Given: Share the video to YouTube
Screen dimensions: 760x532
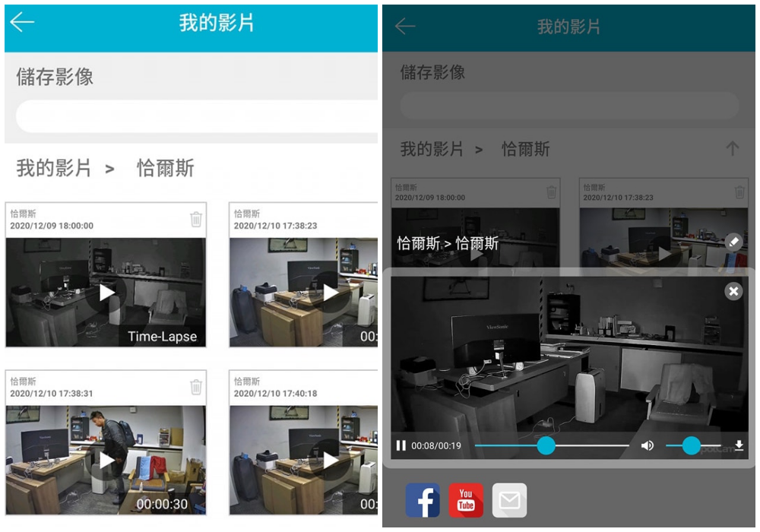Looking at the screenshot, I should 466,500.
